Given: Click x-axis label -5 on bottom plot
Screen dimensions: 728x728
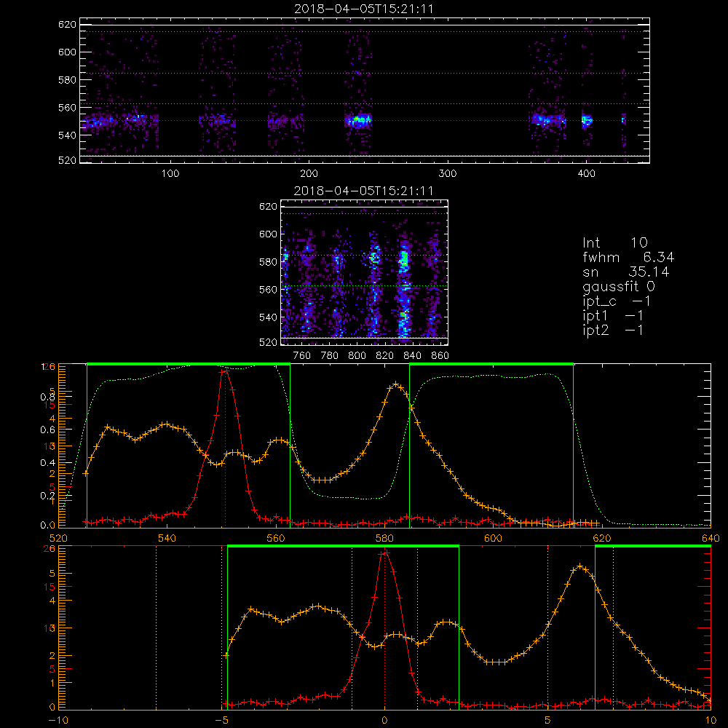Looking at the screenshot, I should click(221, 720).
